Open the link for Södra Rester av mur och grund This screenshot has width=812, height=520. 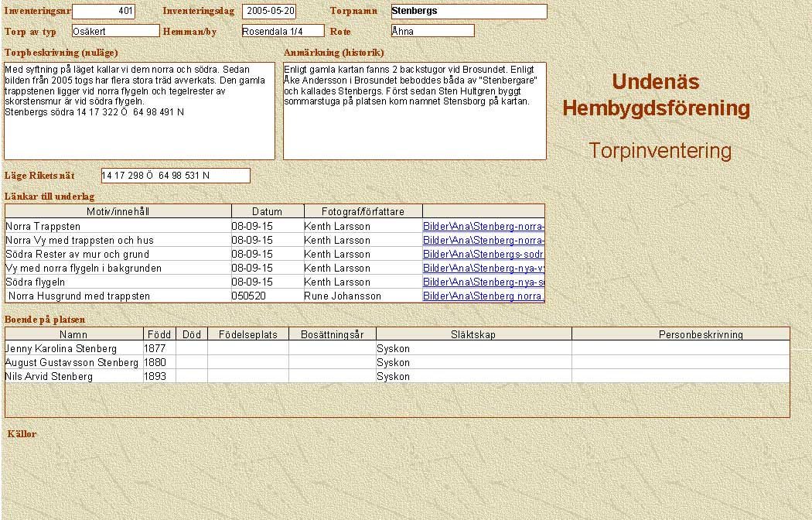coord(483,255)
